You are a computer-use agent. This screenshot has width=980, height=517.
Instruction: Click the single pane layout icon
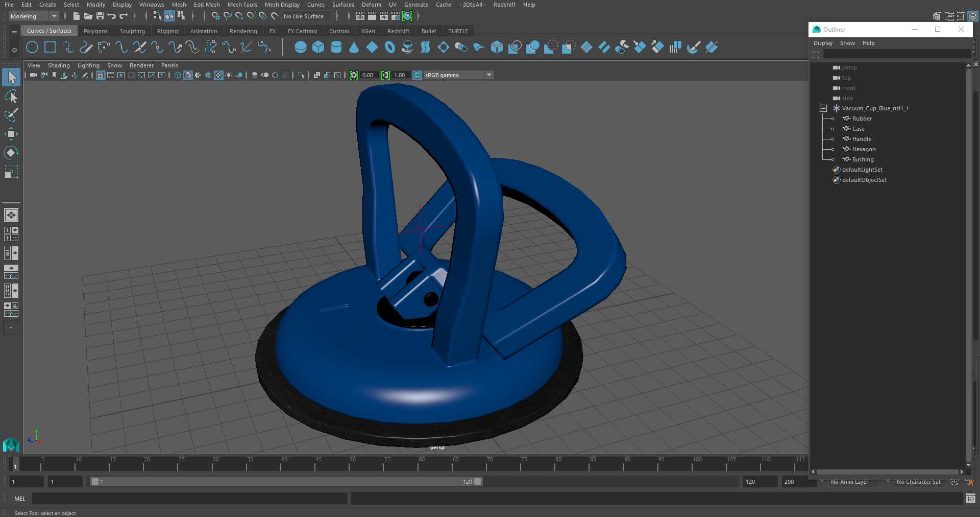pyautogui.click(x=11, y=215)
